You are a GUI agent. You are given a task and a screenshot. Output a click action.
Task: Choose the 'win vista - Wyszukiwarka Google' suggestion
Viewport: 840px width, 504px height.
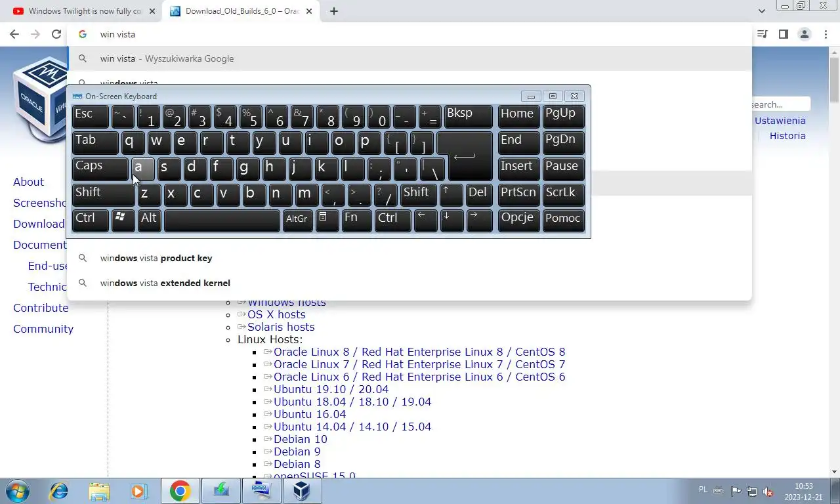tap(409, 58)
